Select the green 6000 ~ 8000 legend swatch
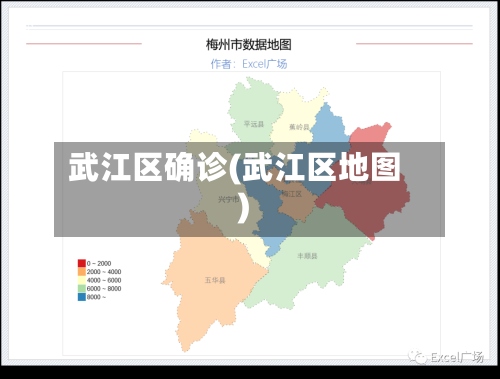Image resolution: width=500 pixels, height=379 pixels. coord(82,288)
